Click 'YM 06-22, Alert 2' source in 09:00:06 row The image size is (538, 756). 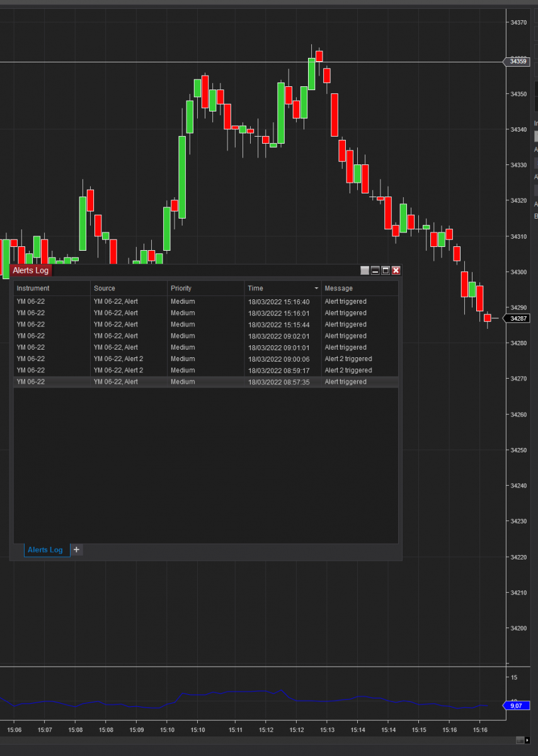(x=118, y=358)
